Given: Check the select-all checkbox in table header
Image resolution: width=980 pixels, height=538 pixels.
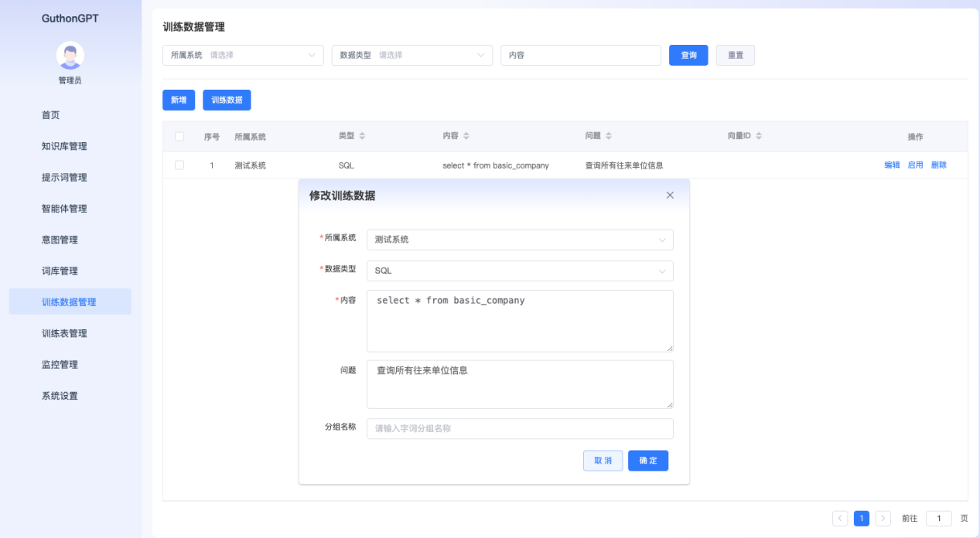Looking at the screenshot, I should tap(179, 135).
